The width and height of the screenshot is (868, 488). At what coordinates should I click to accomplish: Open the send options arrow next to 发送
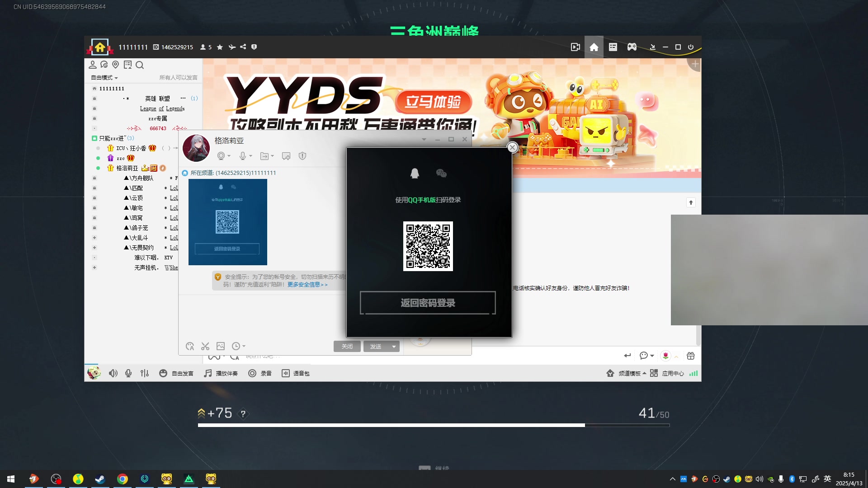[394, 346]
